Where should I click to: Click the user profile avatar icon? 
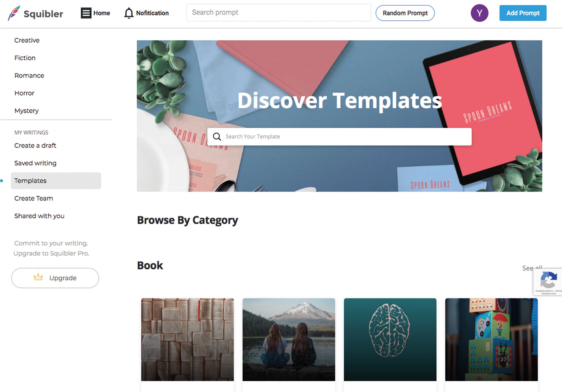point(479,12)
